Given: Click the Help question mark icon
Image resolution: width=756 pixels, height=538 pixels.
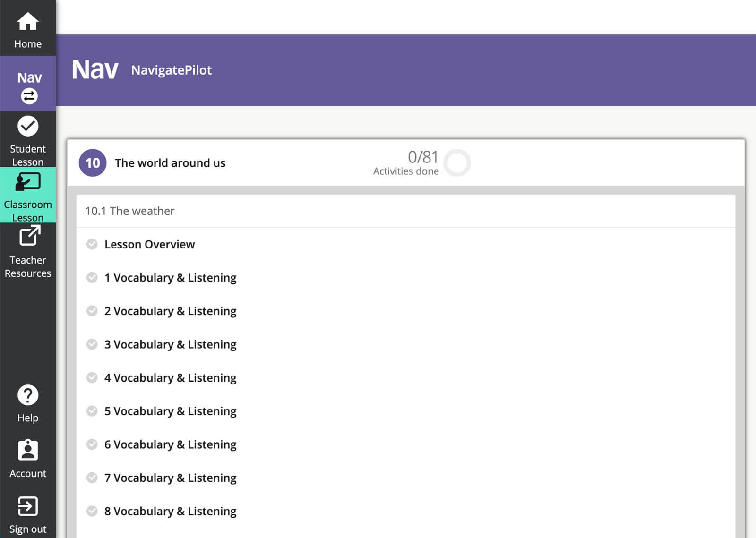Looking at the screenshot, I should tap(27, 395).
